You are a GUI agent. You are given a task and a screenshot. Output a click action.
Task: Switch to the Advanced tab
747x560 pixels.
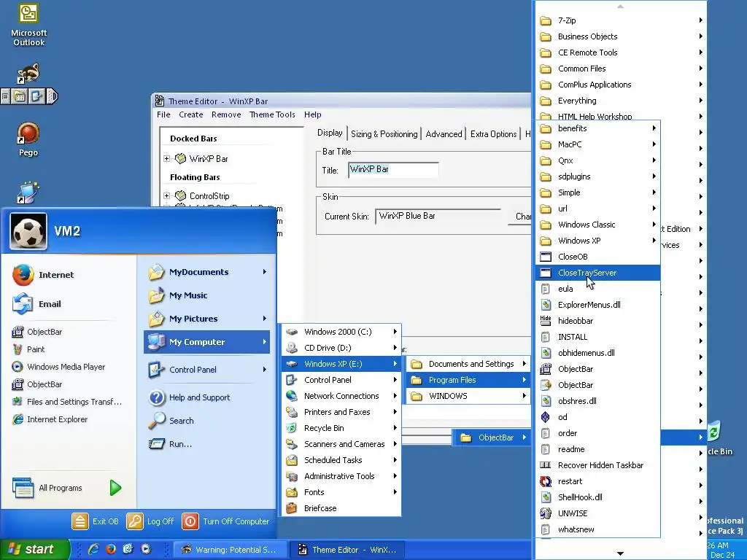pyautogui.click(x=444, y=134)
